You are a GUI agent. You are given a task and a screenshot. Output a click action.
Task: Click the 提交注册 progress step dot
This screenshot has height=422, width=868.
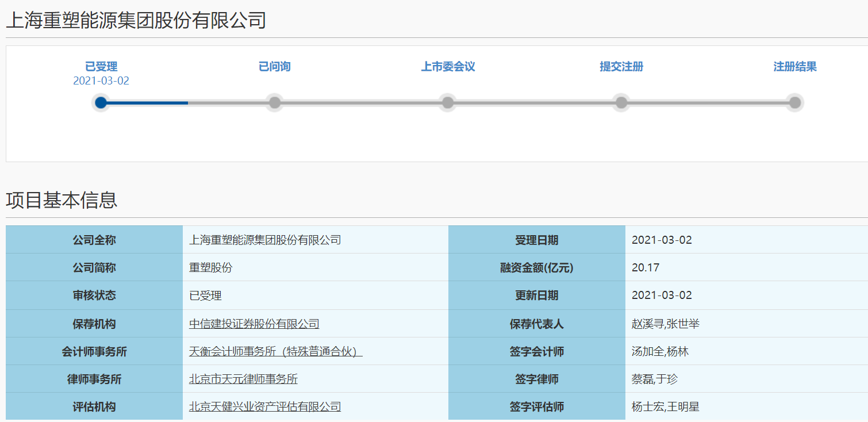621,103
